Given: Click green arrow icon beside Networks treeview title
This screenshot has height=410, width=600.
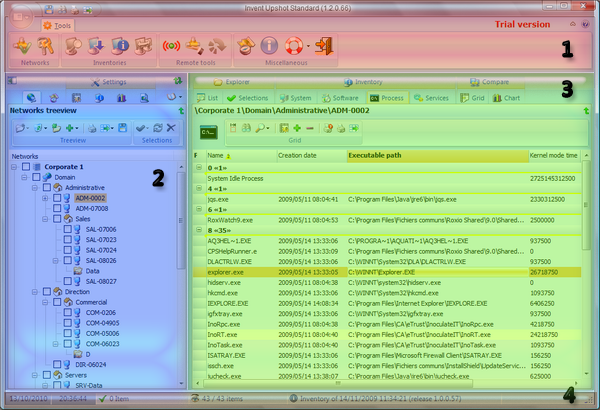Looking at the screenshot, I should pyautogui.click(x=181, y=111).
